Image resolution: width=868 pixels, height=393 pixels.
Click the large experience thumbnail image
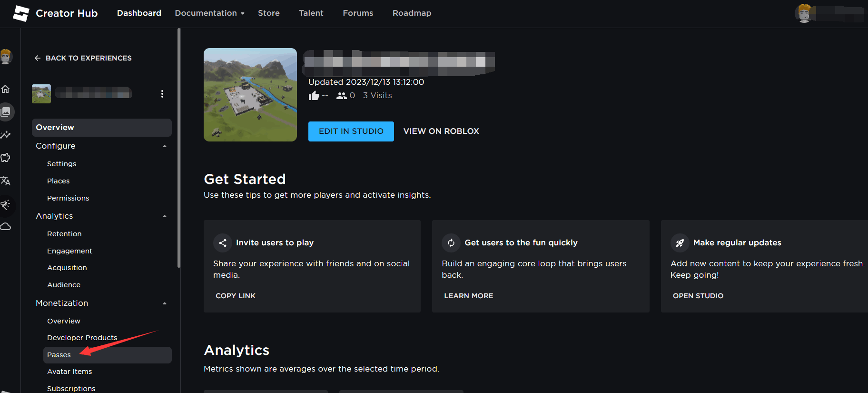tap(250, 95)
